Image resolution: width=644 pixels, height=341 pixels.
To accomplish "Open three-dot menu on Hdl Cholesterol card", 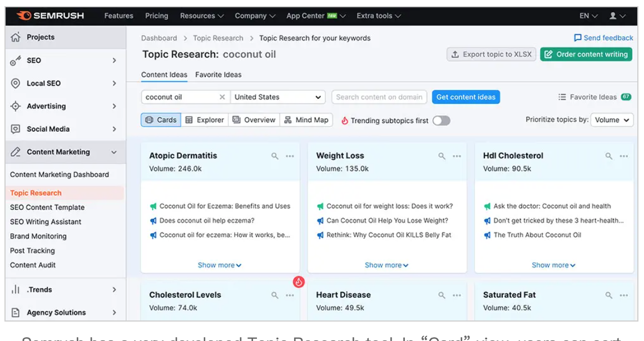I will (x=624, y=156).
